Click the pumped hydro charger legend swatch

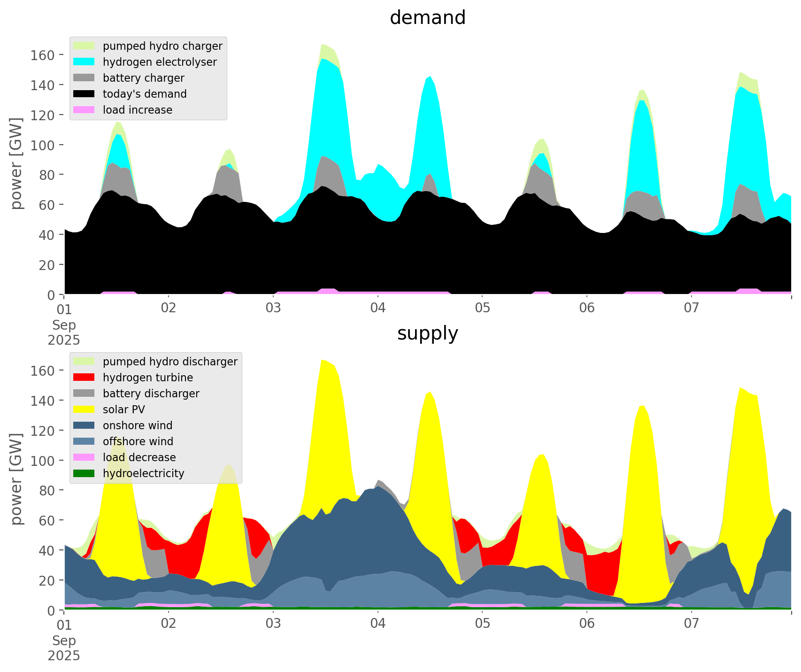(x=85, y=46)
